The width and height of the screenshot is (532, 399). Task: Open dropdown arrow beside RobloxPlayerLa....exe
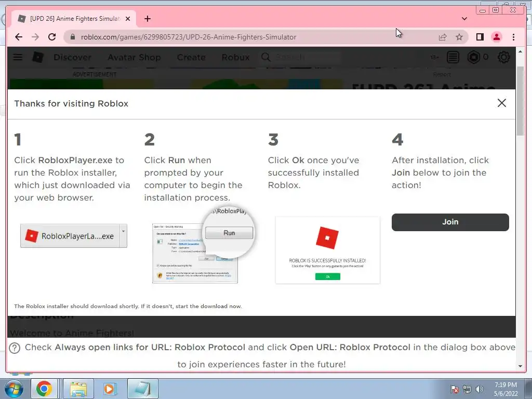124,235
